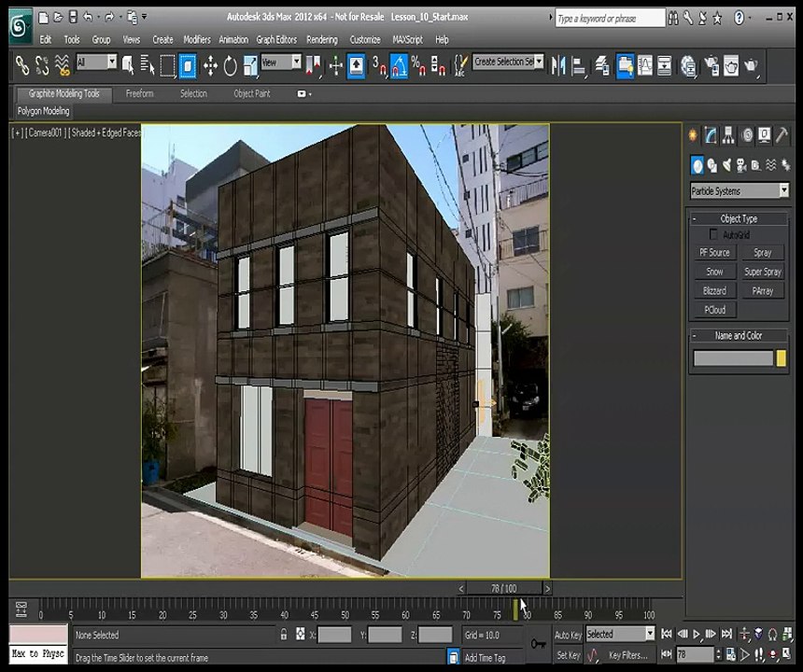The height and width of the screenshot is (672, 803).
Task: Click the Key Filters button
Action: pos(627,655)
